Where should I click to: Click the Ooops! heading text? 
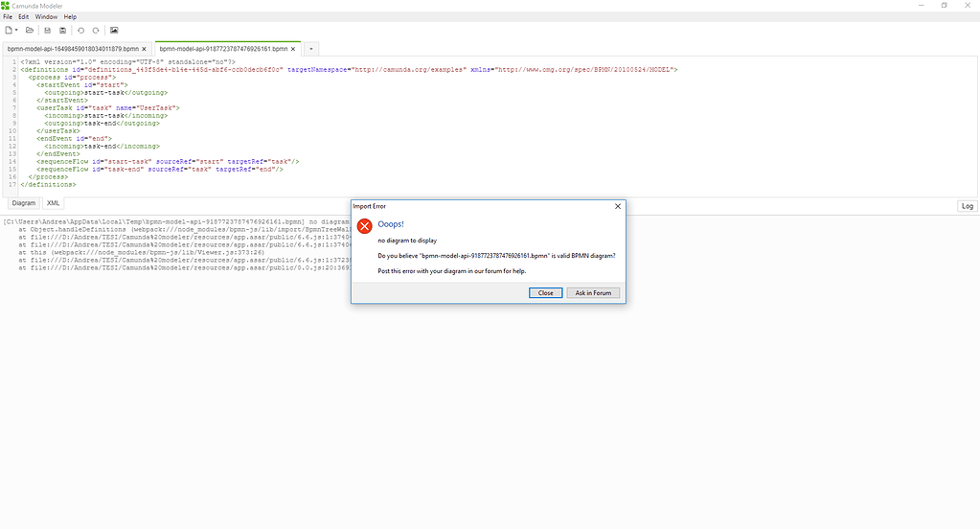[x=391, y=224]
